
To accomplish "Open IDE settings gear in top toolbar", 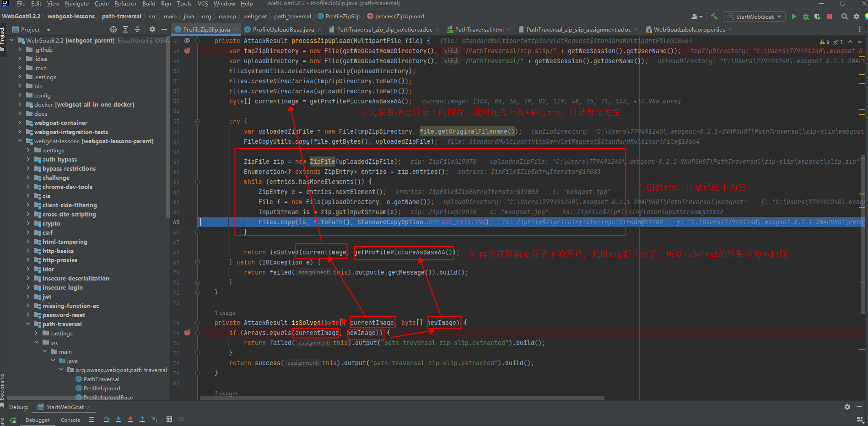I will coord(857,16).
